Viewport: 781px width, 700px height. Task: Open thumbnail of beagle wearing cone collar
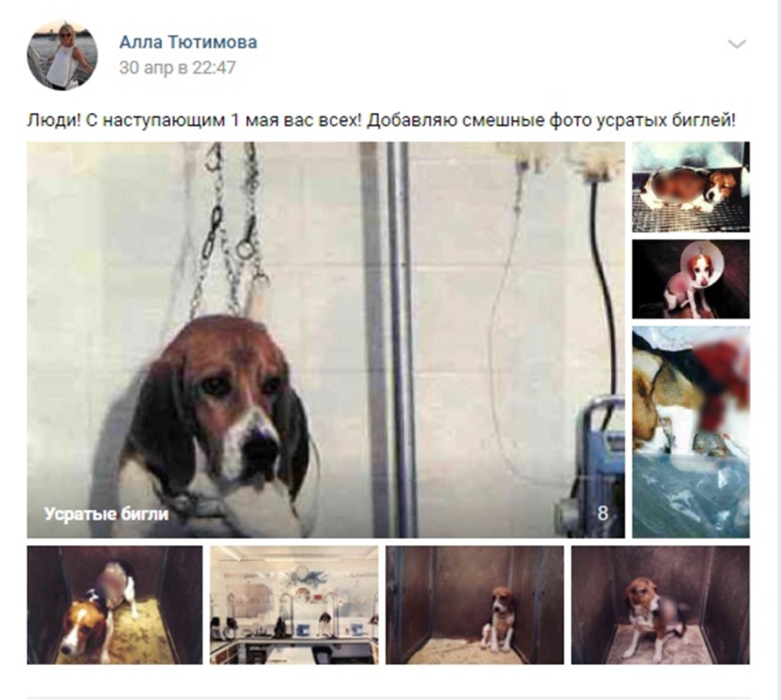pos(691,279)
